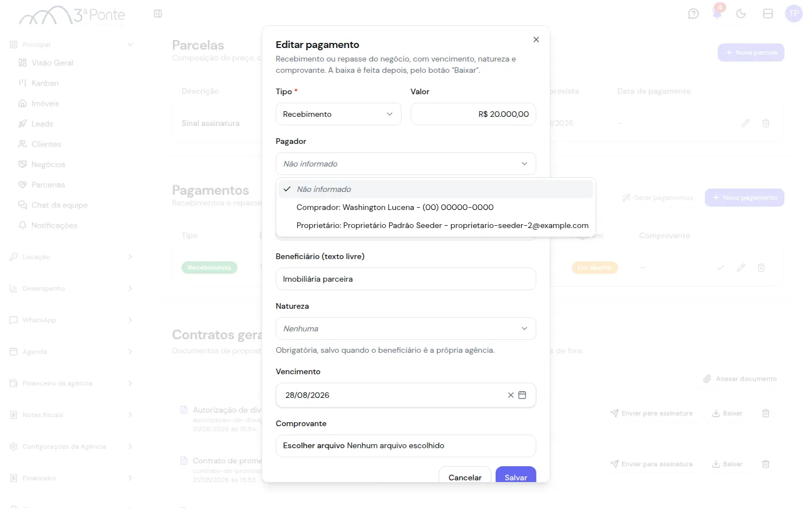Open the TP user avatar menu
The width and height of the screenshot is (812, 508).
click(x=794, y=14)
